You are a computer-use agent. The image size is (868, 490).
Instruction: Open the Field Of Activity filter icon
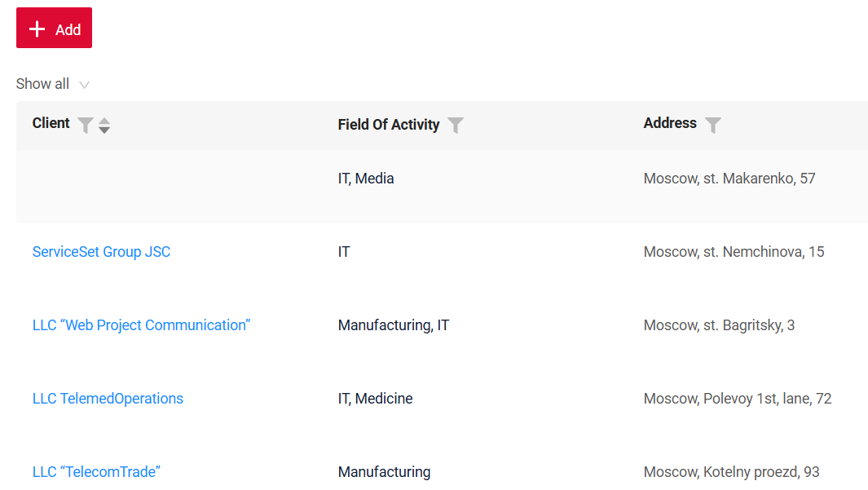click(x=455, y=125)
